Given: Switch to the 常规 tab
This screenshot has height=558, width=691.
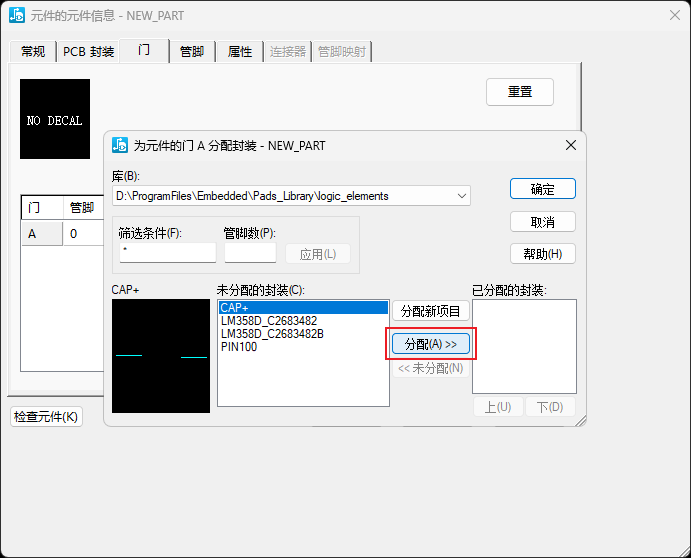Looking at the screenshot, I should tap(33, 51).
